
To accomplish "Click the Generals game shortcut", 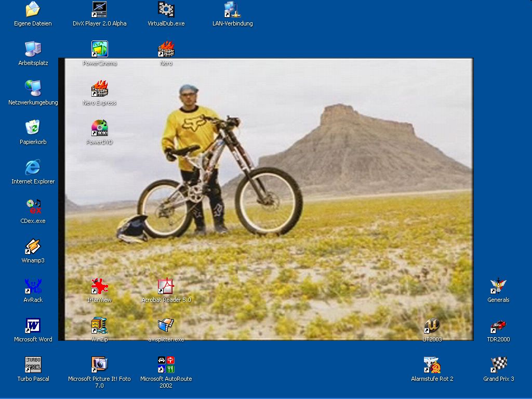I will [x=498, y=286].
